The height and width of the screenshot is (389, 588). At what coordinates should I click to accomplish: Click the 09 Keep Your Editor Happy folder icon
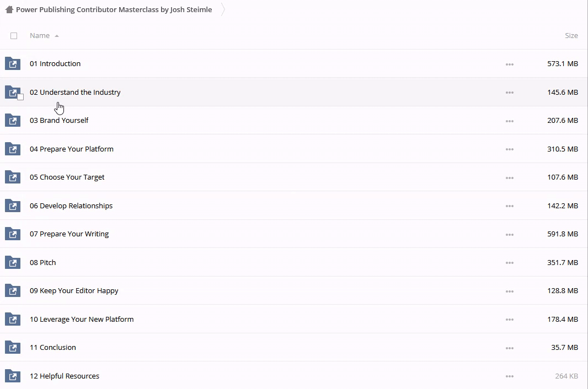point(12,290)
